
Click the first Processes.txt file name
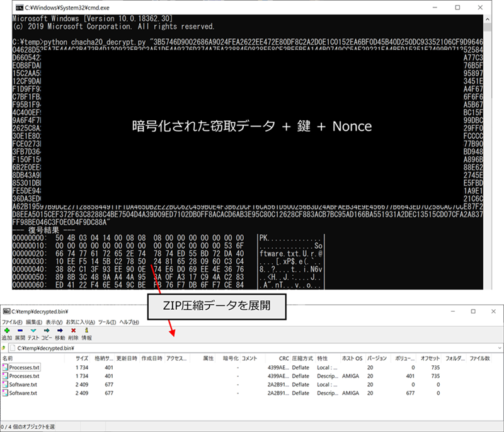[x=24, y=367]
